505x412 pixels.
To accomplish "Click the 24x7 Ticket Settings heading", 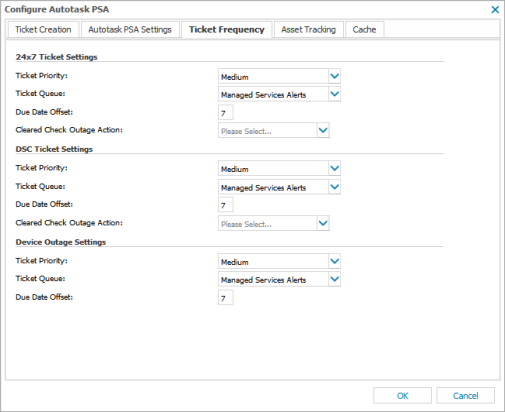I will coord(56,57).
